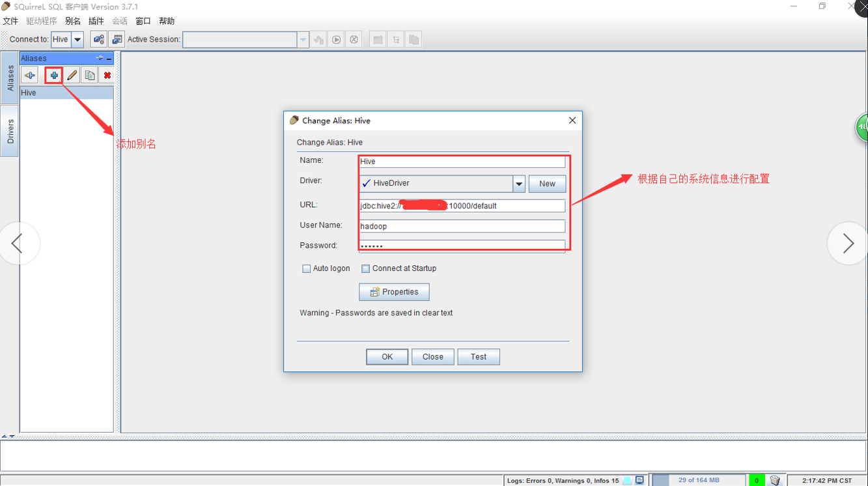The height and width of the screenshot is (486, 868).
Task: Click the right navigation arrow
Action: [848, 244]
